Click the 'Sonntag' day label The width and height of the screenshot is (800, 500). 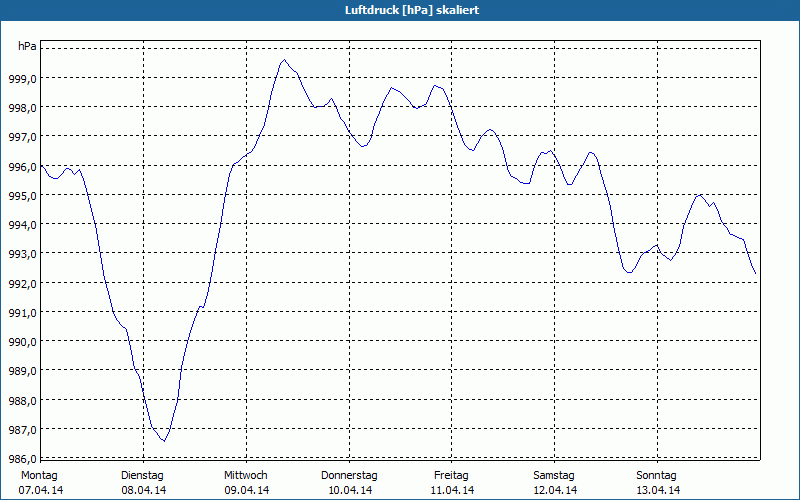pos(657,476)
